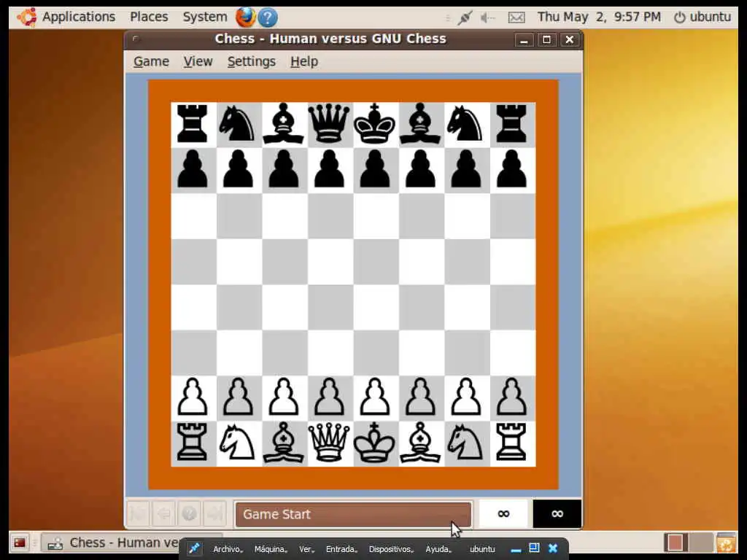Pick the white pawn on h2
The height and width of the screenshot is (560, 747).
(511, 397)
